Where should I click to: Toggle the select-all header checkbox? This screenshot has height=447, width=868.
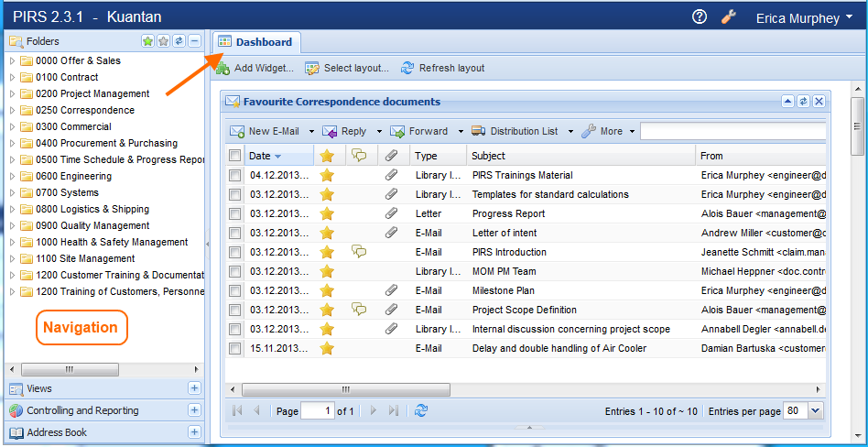tap(234, 156)
